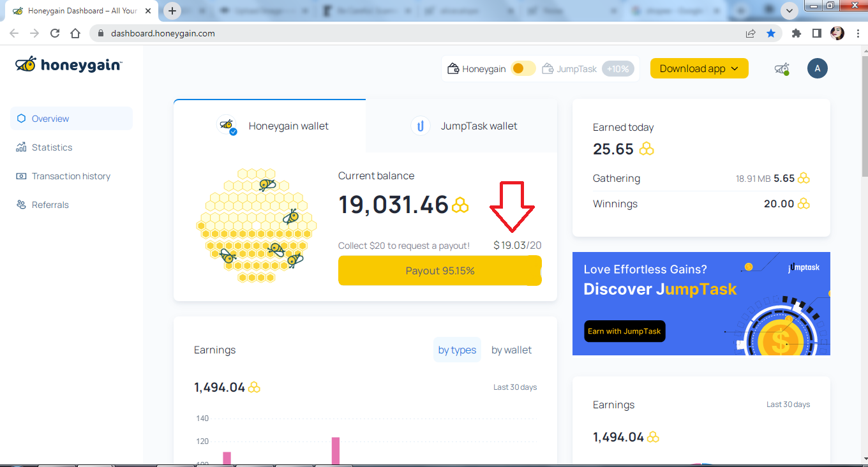The height and width of the screenshot is (467, 868).
Task: Click the Honeygain logo in the sidebar
Action: tap(69, 64)
